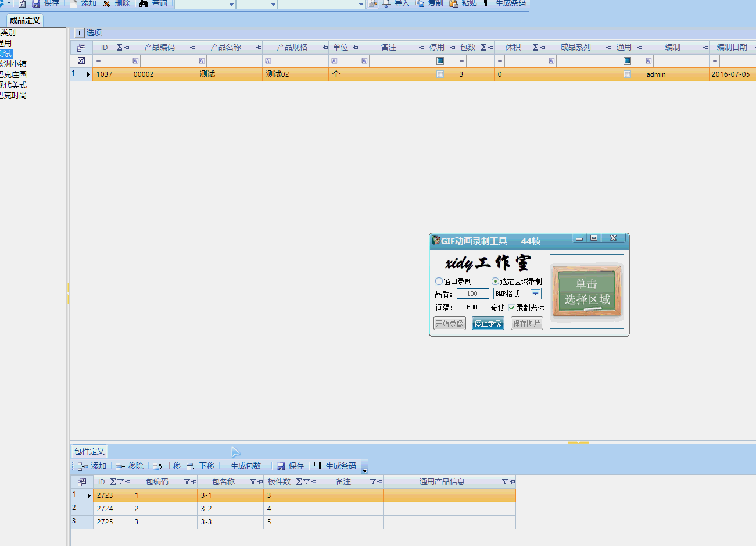Screen dimensions: 756x546
Task: Click the 间隔 interval input field showing 500
Action: (472, 307)
